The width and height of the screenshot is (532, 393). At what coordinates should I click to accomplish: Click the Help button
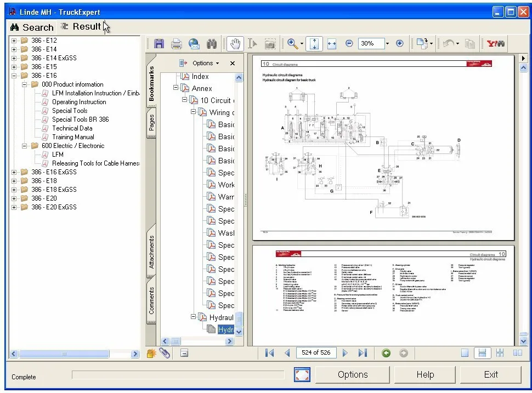[425, 375]
